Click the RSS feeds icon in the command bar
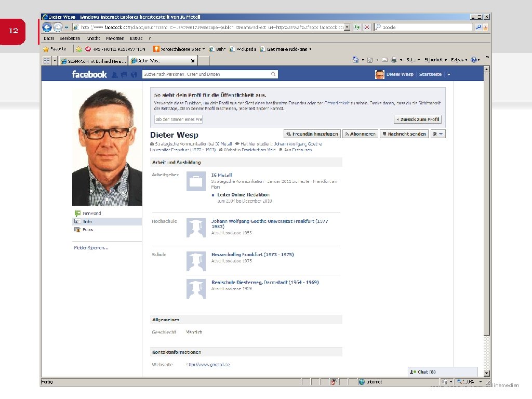Viewport: 532px width, 399px height. click(370, 60)
